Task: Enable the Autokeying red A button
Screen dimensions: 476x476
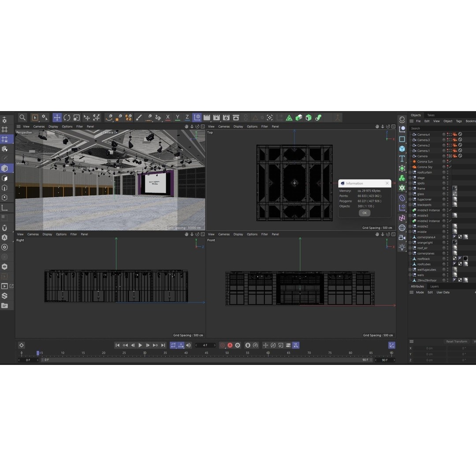Action: point(230,345)
